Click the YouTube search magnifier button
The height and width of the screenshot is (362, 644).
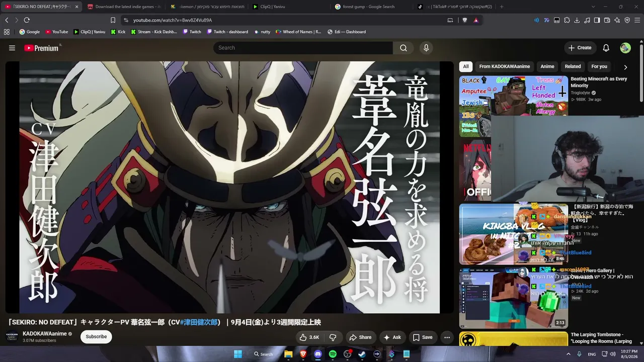404,48
